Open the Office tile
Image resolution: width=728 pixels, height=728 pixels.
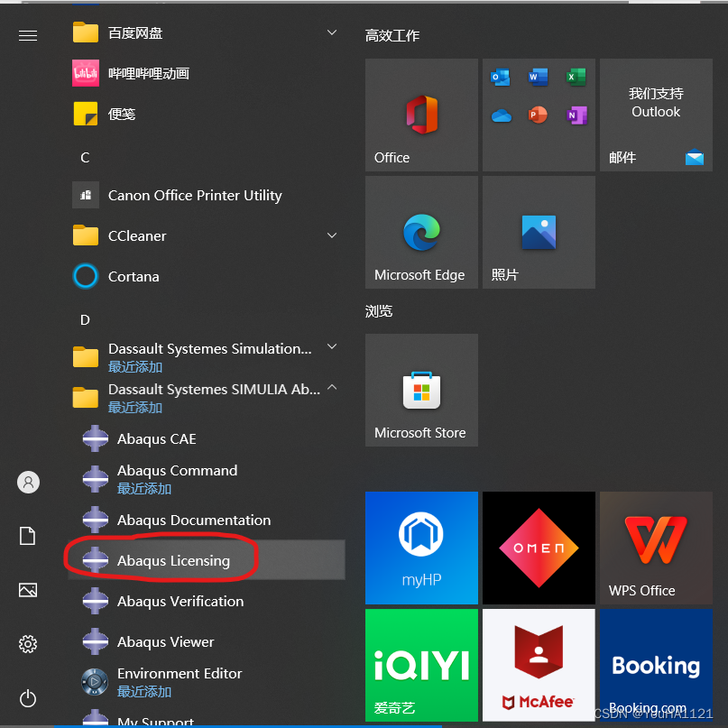[421, 115]
